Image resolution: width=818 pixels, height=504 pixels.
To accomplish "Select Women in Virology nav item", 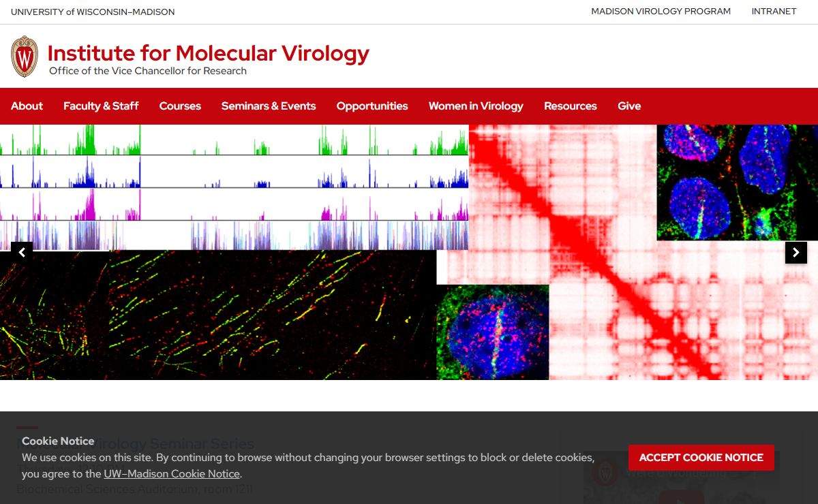I will 476,106.
